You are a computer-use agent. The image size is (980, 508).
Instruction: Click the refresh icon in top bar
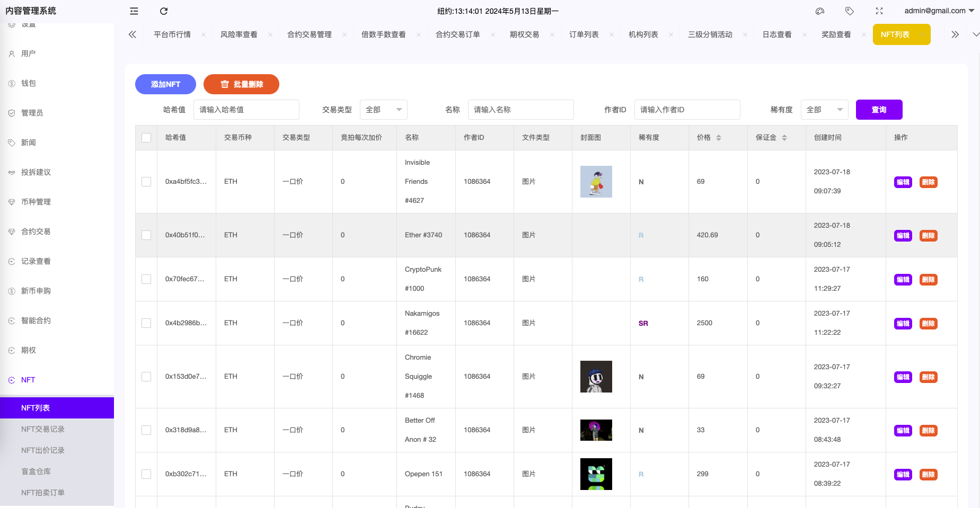point(164,11)
